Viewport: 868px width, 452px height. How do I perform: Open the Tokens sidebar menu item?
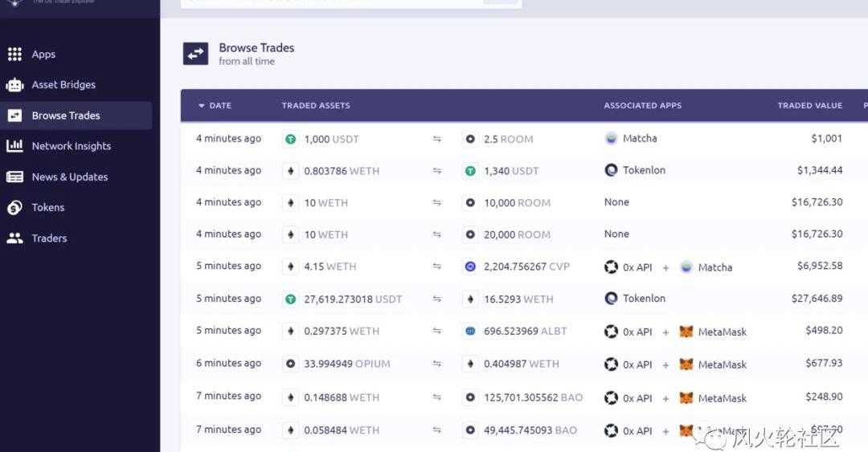[x=47, y=208]
